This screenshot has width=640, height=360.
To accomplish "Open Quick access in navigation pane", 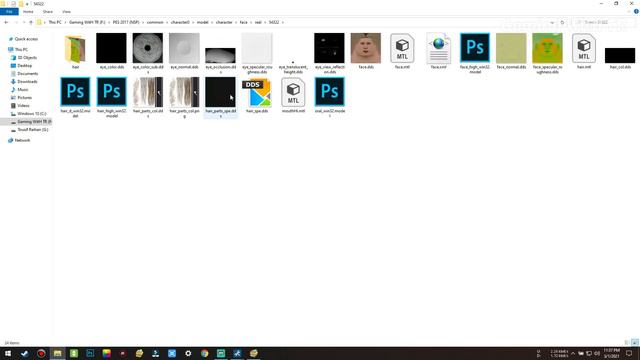I will 26,39.
